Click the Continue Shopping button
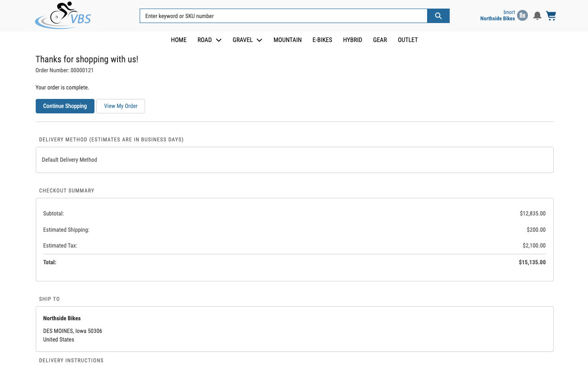Viewport: 588px width, 365px height. pyautogui.click(x=65, y=106)
